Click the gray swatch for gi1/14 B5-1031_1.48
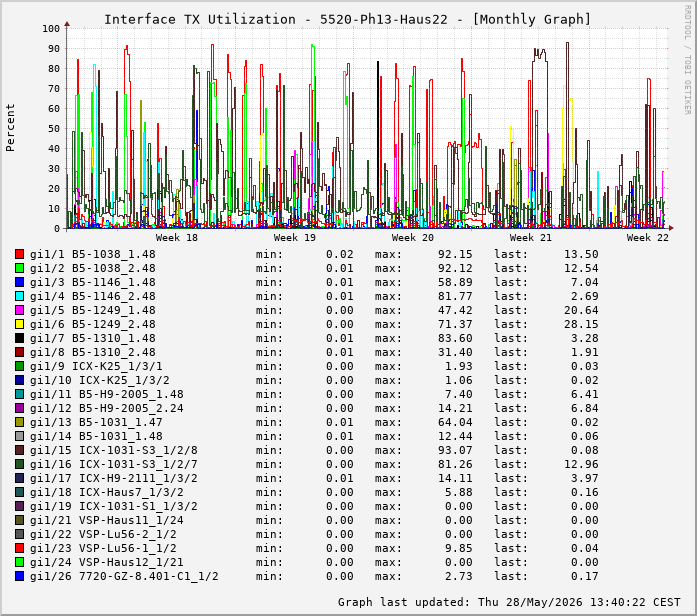Image resolution: width=697 pixels, height=616 pixels. (19, 436)
